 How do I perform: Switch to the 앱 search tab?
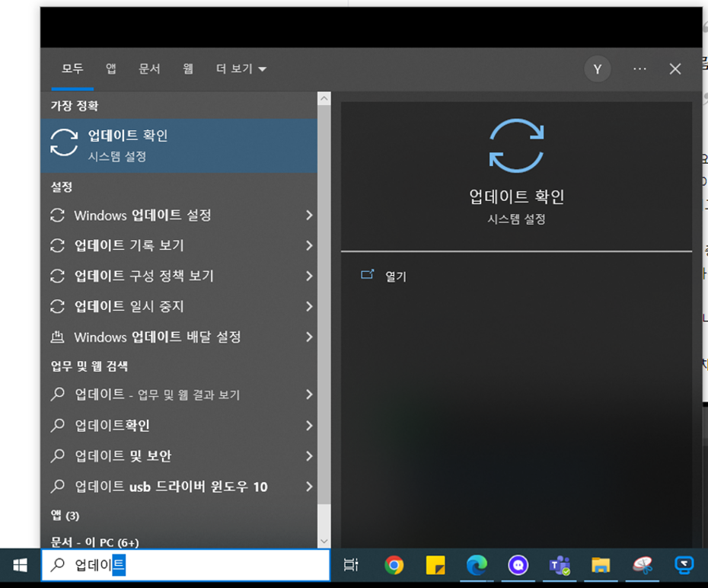click(111, 69)
